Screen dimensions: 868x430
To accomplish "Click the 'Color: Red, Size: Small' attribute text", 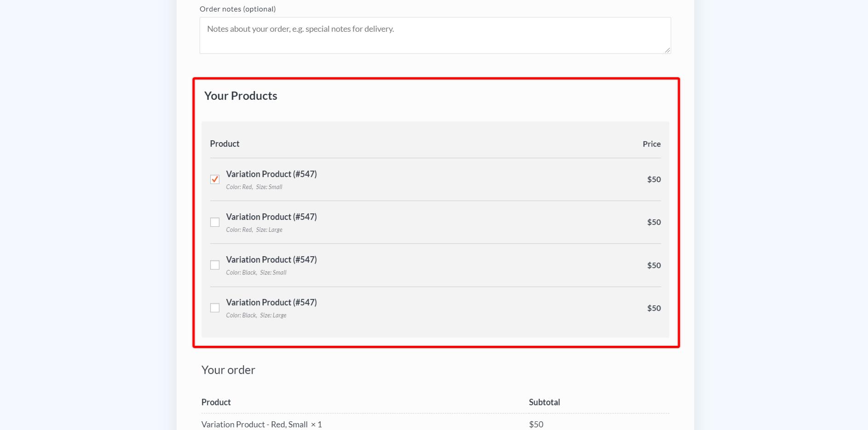I will click(254, 187).
